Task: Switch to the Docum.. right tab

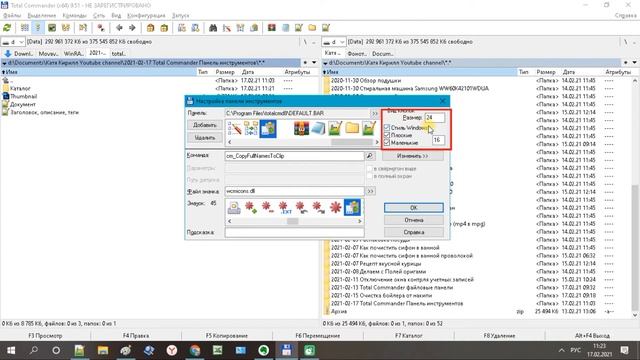Action: click(x=382, y=53)
